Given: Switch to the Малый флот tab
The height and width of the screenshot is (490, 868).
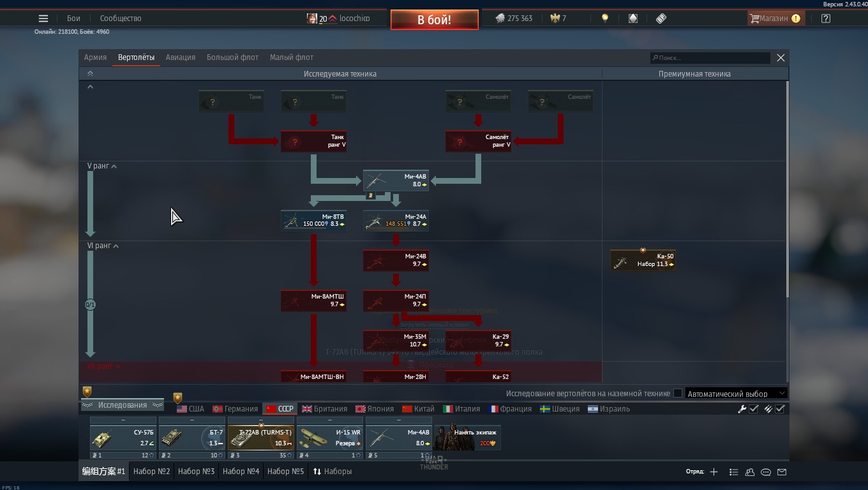Looking at the screenshot, I should coord(292,57).
